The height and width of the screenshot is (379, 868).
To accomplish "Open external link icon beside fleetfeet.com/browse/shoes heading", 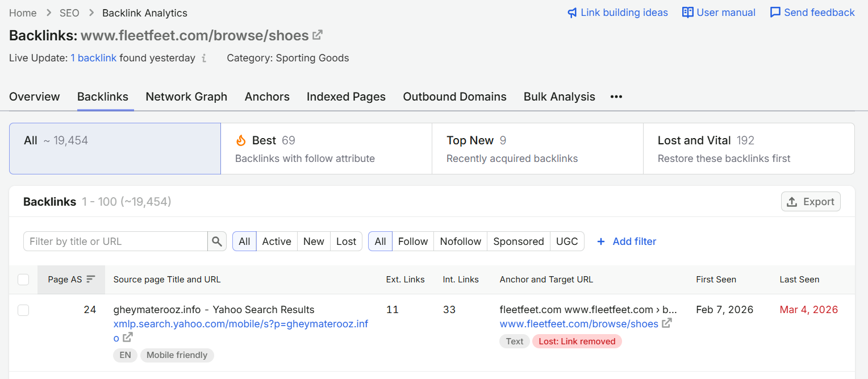I will point(318,35).
